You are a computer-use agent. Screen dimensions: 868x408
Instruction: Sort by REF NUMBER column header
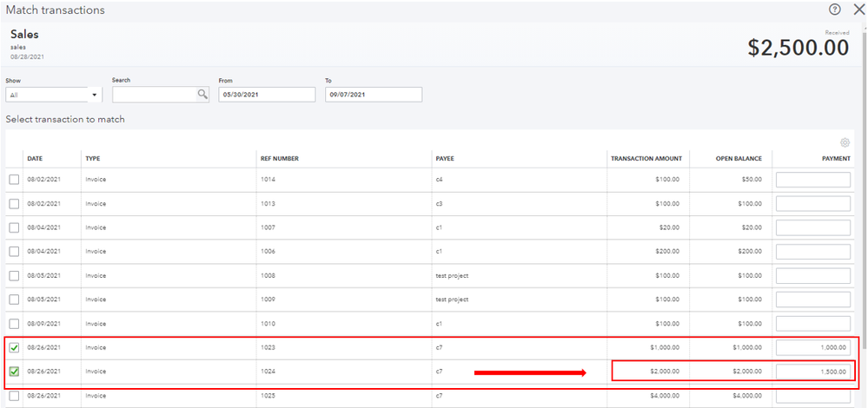(x=280, y=159)
